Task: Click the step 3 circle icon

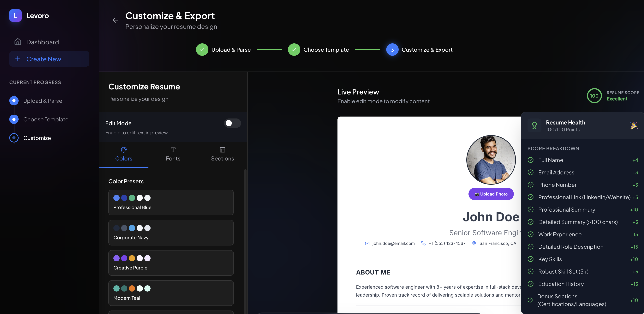Action: (x=392, y=50)
